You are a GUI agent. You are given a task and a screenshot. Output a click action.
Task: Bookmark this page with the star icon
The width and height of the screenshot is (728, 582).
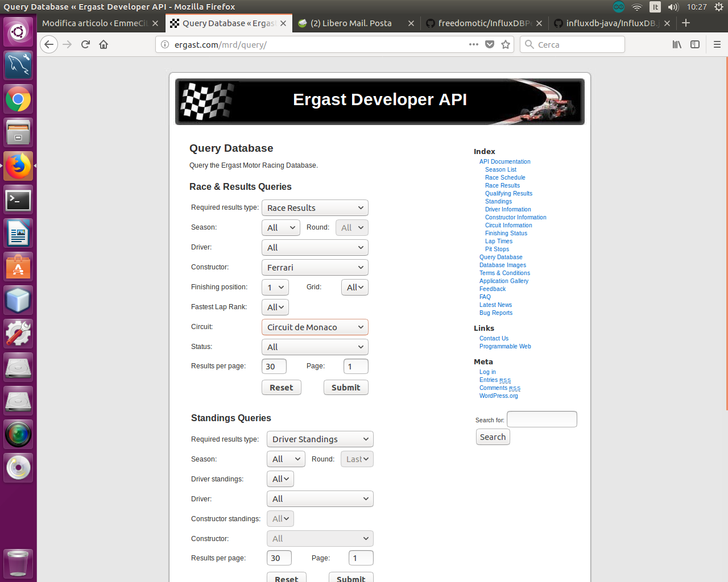[506, 44]
